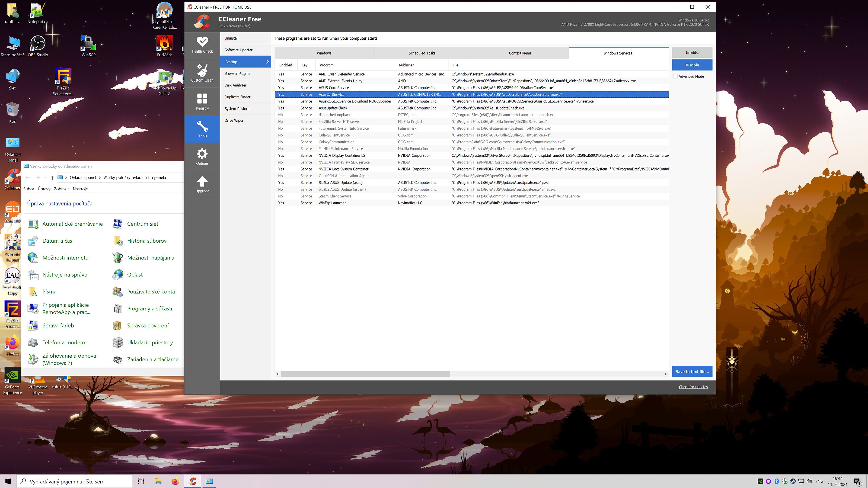This screenshot has height=488, width=868.
Task: Click scroll right arrow of services list
Action: (x=665, y=374)
